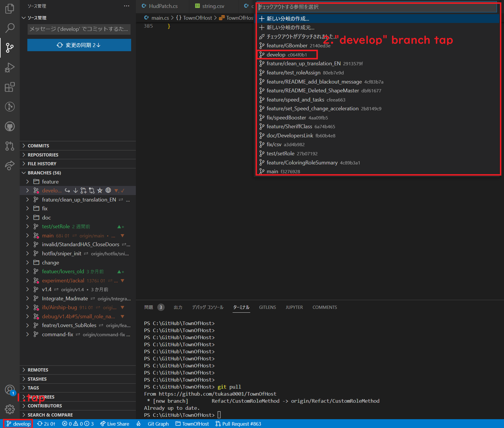Open the GITLENS panel tab

tap(267, 307)
